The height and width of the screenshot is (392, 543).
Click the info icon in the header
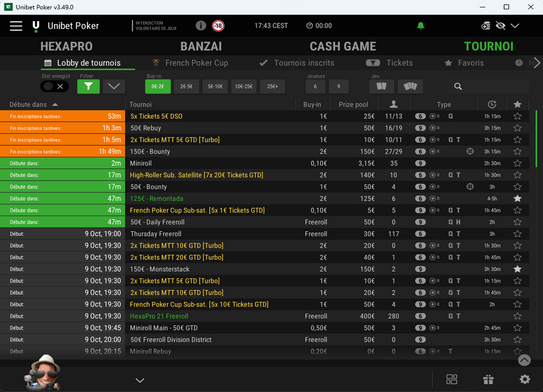pos(200,25)
